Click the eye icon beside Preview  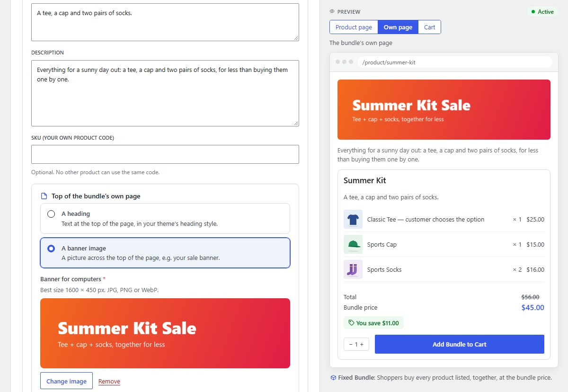[332, 11]
